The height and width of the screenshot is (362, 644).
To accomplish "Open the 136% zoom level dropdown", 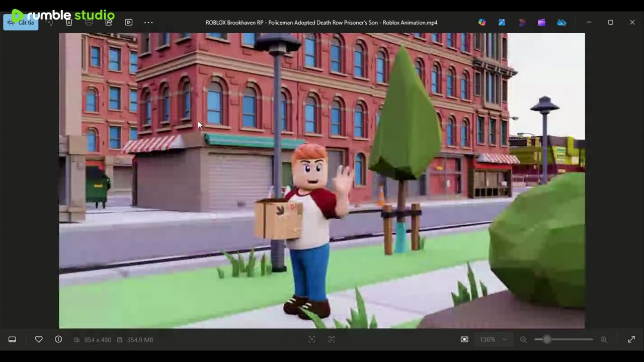I will (493, 339).
